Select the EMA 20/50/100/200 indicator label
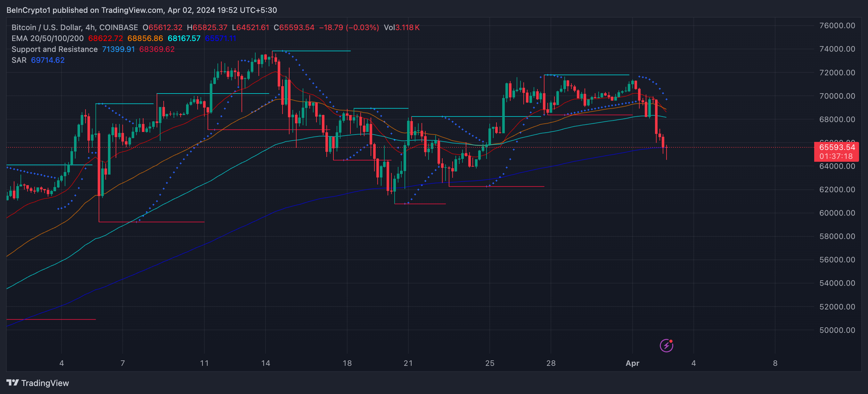Viewport: 868px width, 394px height. click(x=47, y=38)
